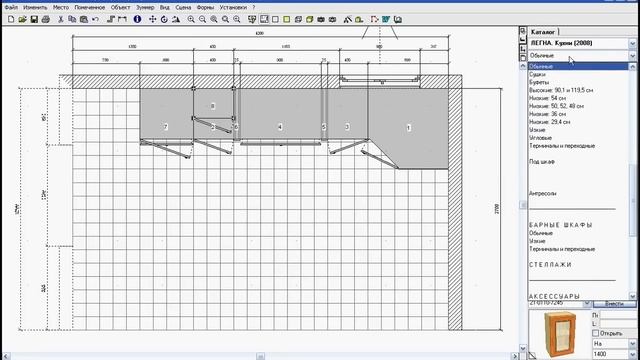Select Антресоли in the catalog list
This screenshot has width=640, height=360.
coord(543,193)
